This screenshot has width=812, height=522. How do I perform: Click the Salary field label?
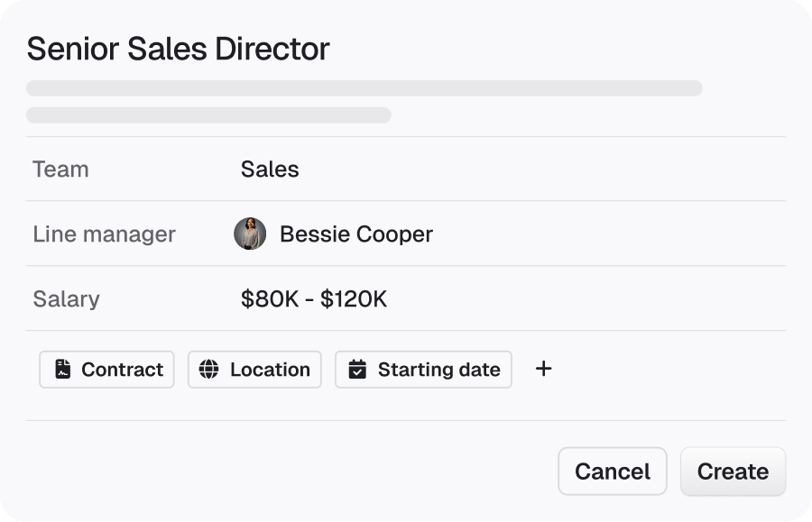[66, 299]
